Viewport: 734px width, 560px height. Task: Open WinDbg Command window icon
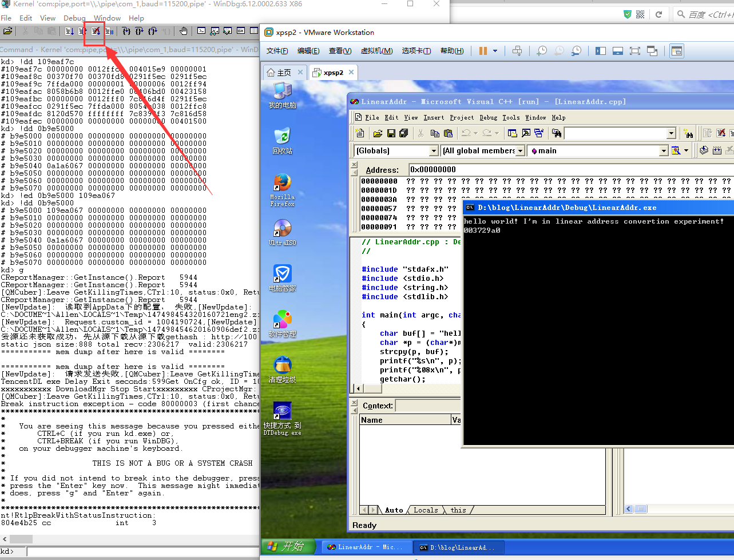(201, 31)
